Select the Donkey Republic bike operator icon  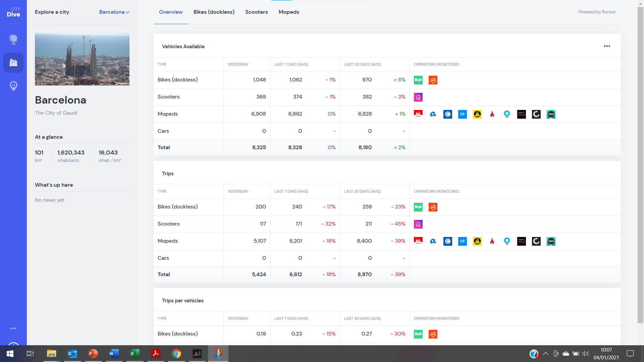433,80
